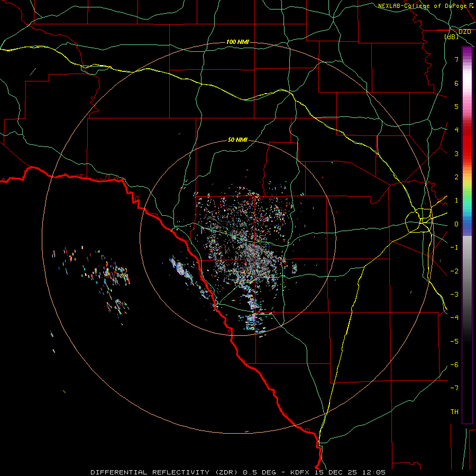Click the "-4" value on the color scale
The height and width of the screenshot is (476, 476).
pyautogui.click(x=454, y=318)
